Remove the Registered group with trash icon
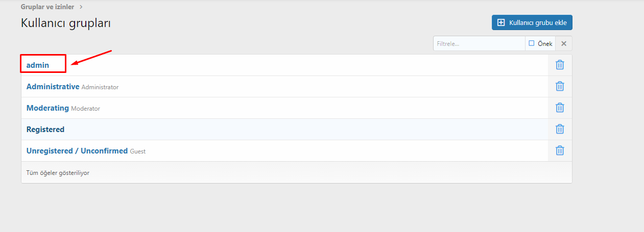Viewport: 644px width, 232px height. (x=560, y=129)
